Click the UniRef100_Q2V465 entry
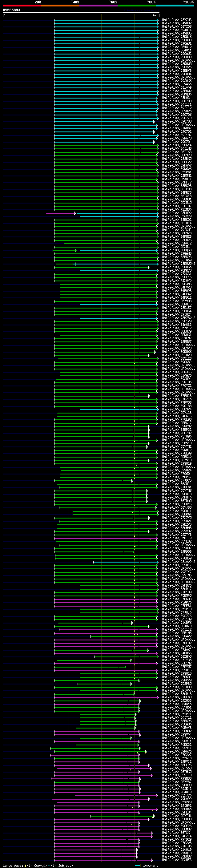Image resolution: width=197 pixels, height=868 pixels. [x=177, y=84]
